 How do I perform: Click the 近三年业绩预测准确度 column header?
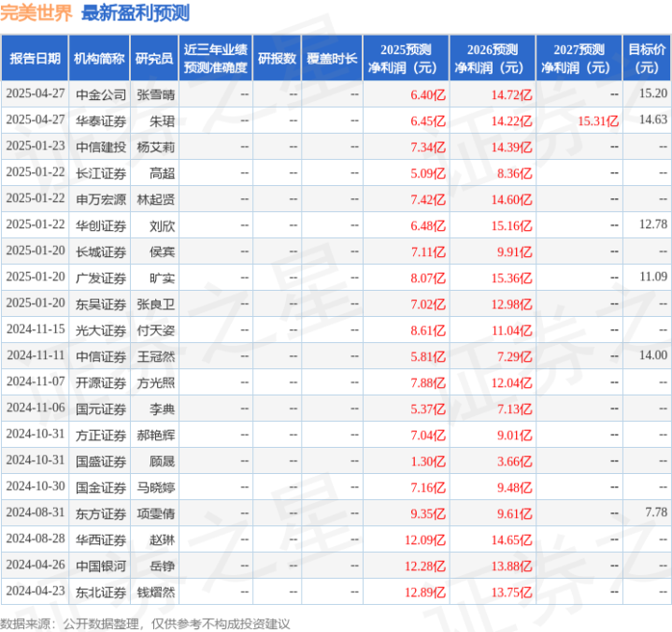pos(215,58)
